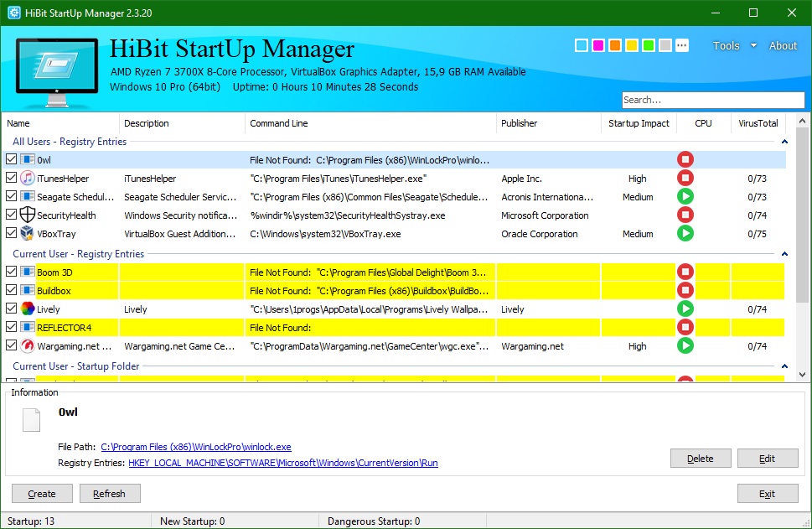The height and width of the screenshot is (529, 812).
Task: Pick the magenta theme color swatch
Action: pyautogui.click(x=597, y=45)
